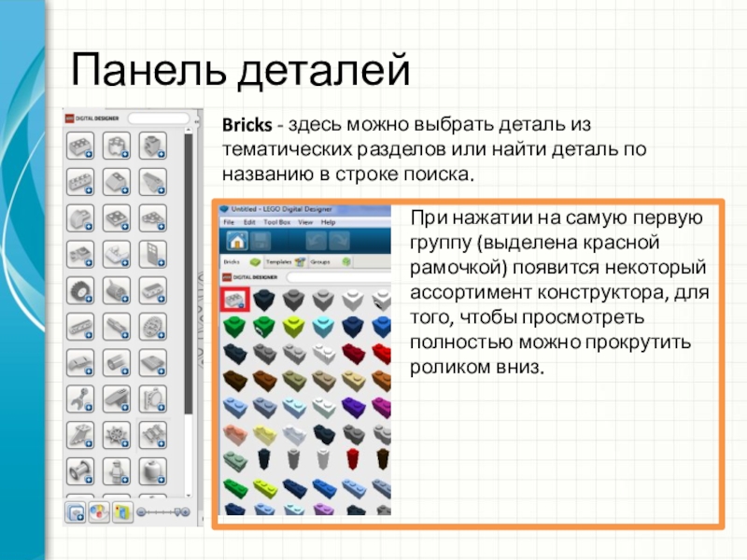Viewport: 747px width, 560px height.
Task: Click the palette icon size slider
Action: pos(163,511)
